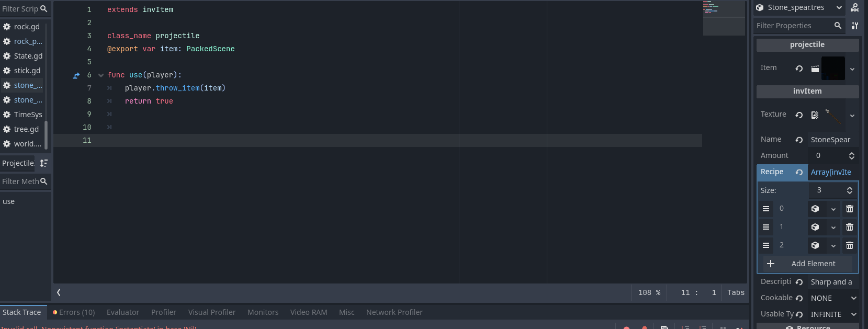Toggle the scripts panel with the arrow
Viewport: 868px width, 329px height.
(59, 292)
